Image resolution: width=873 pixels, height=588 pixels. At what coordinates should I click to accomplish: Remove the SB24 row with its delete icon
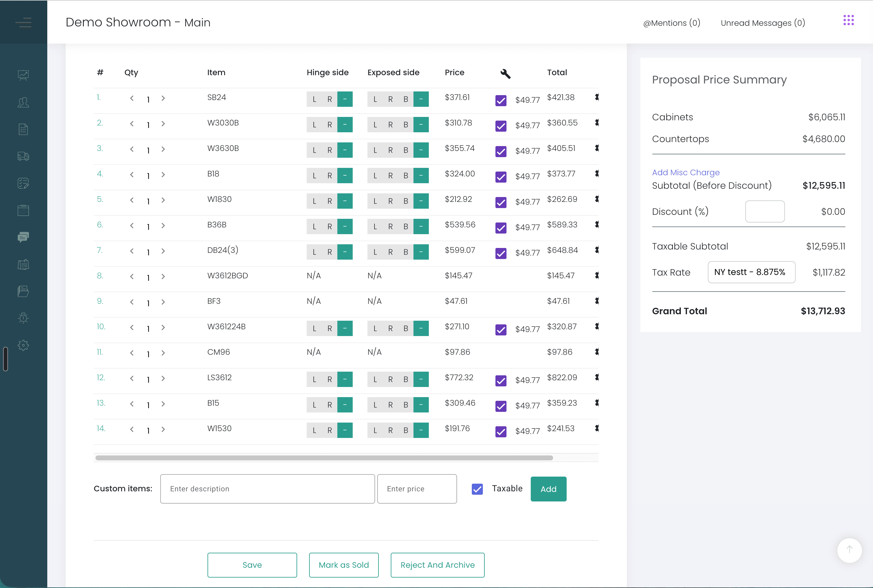[x=597, y=97]
